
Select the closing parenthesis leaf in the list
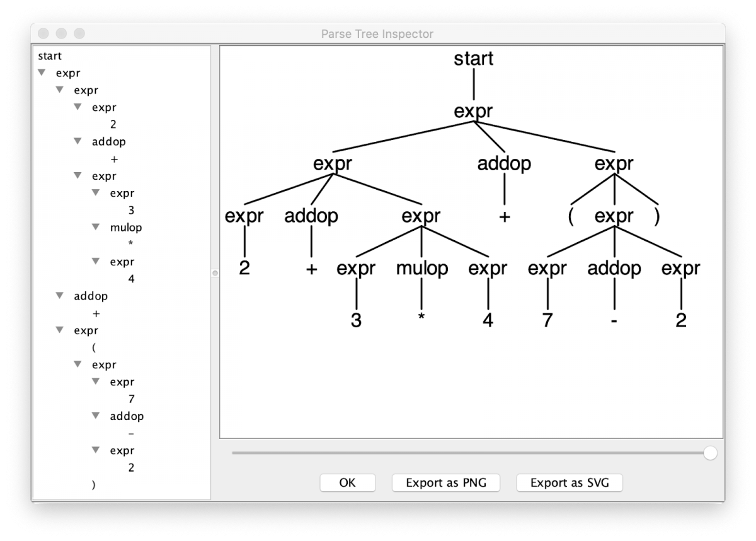(94, 485)
